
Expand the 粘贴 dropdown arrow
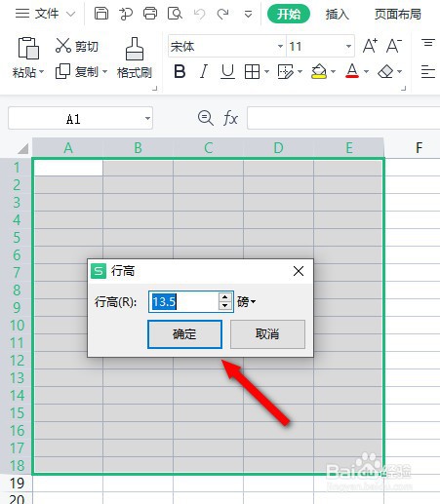pyautogui.click(x=41, y=72)
